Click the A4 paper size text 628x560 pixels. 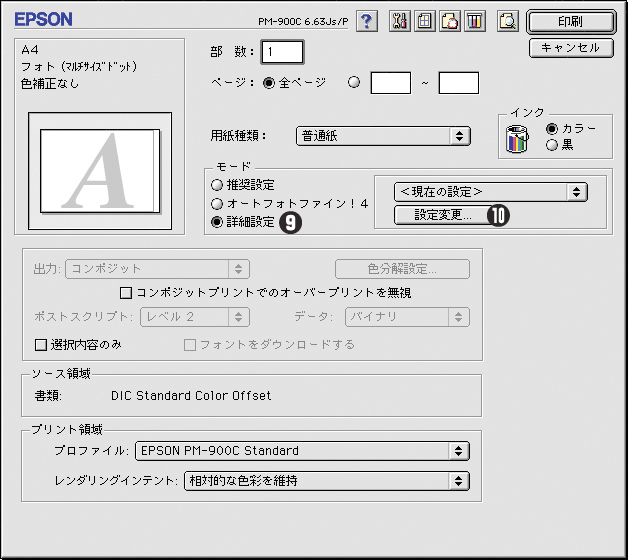pyautogui.click(x=30, y=50)
